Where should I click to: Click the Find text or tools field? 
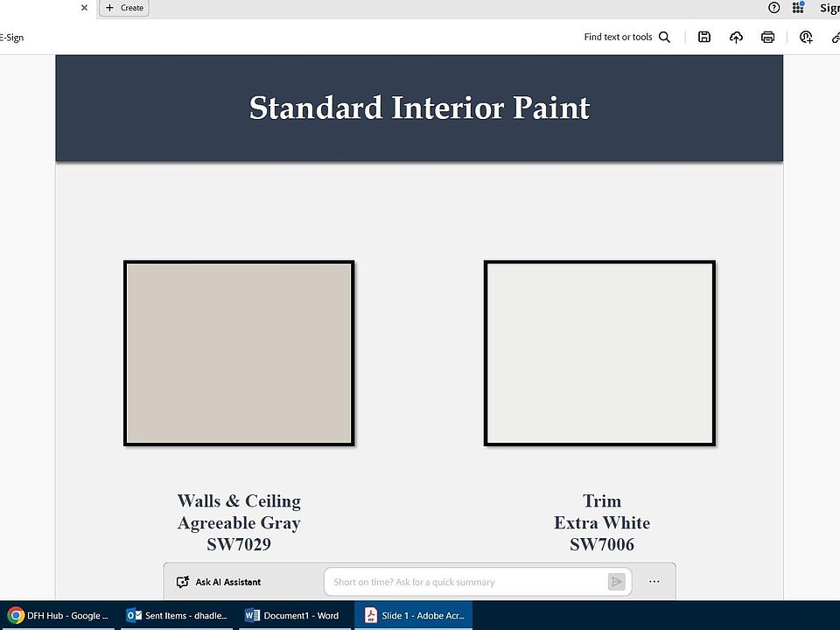[618, 37]
